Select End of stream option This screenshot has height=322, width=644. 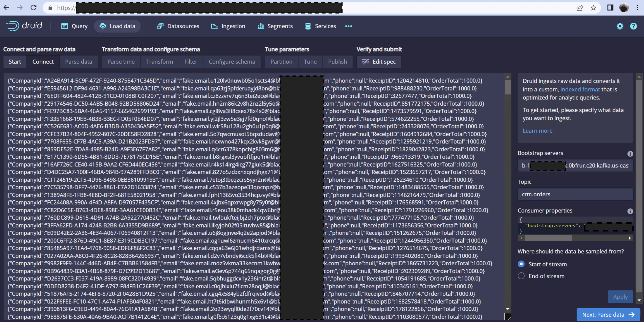[521, 276]
